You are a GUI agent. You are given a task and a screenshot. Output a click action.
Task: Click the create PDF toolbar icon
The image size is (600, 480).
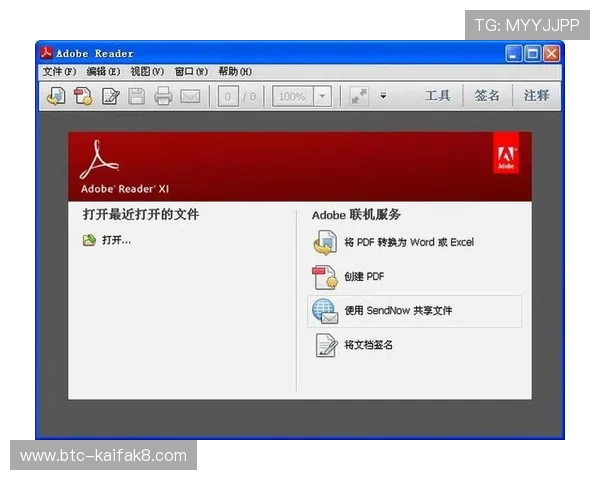coord(83,96)
